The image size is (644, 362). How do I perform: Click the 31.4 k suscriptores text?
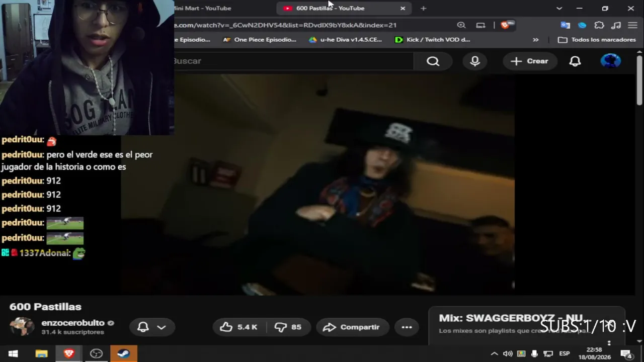tap(72, 332)
